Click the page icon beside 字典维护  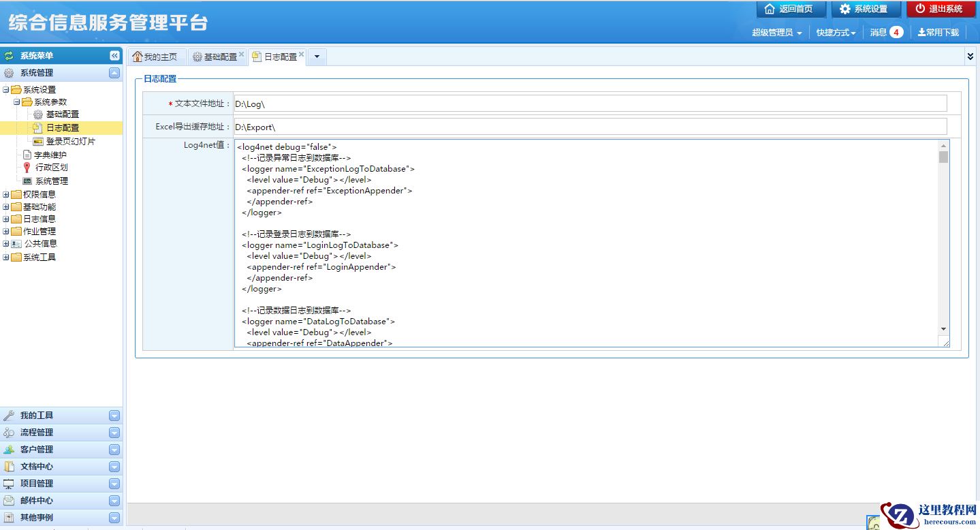[27, 155]
